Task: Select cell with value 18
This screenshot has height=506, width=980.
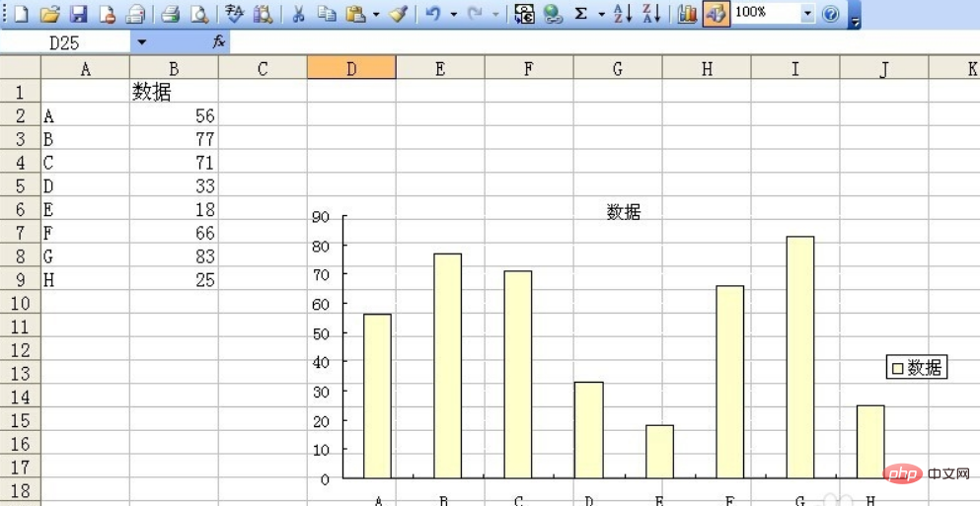Action: click(x=175, y=209)
